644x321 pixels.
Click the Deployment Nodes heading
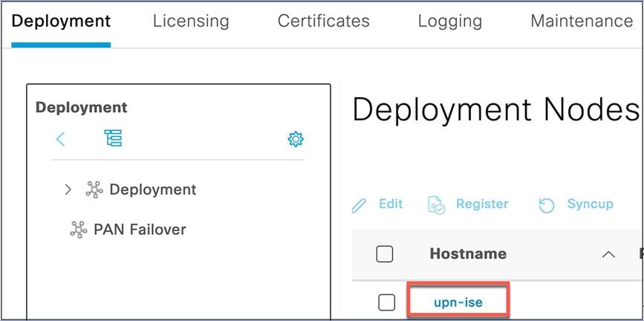[495, 110]
